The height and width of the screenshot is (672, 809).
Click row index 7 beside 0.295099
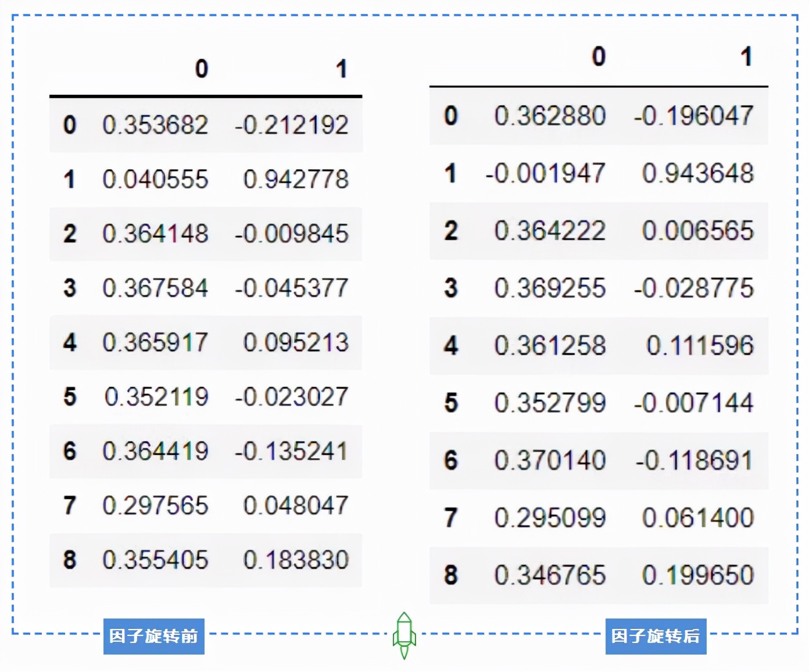[x=451, y=518]
